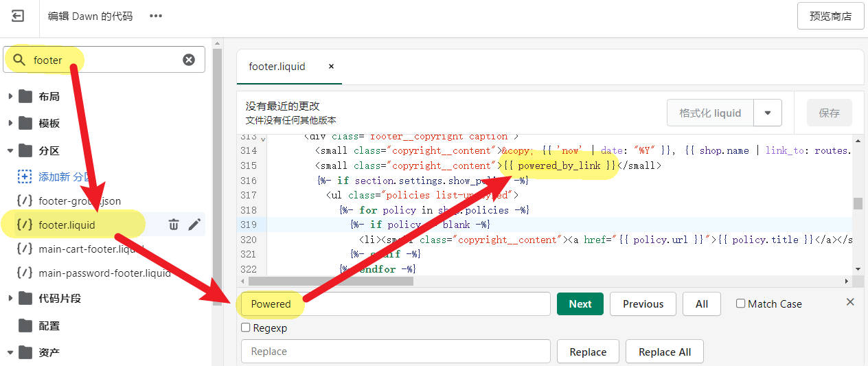Focus the file search field containing footer
The image size is (868, 366).
(x=104, y=60)
